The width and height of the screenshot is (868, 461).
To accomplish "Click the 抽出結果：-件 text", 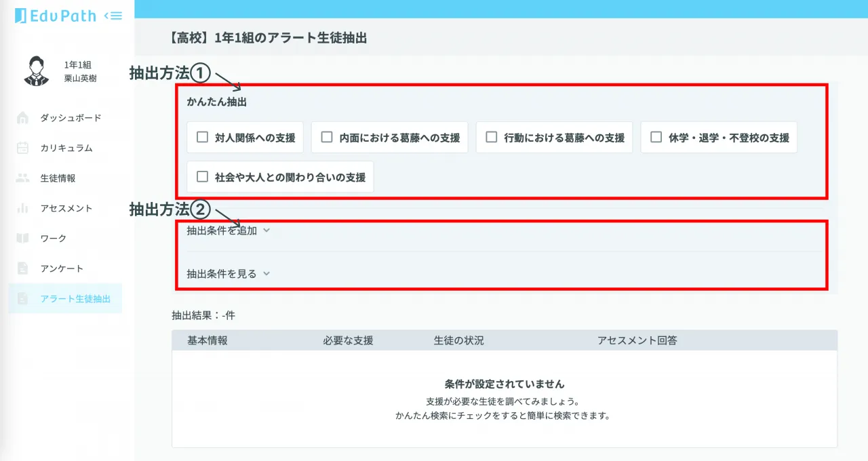I will point(203,315).
